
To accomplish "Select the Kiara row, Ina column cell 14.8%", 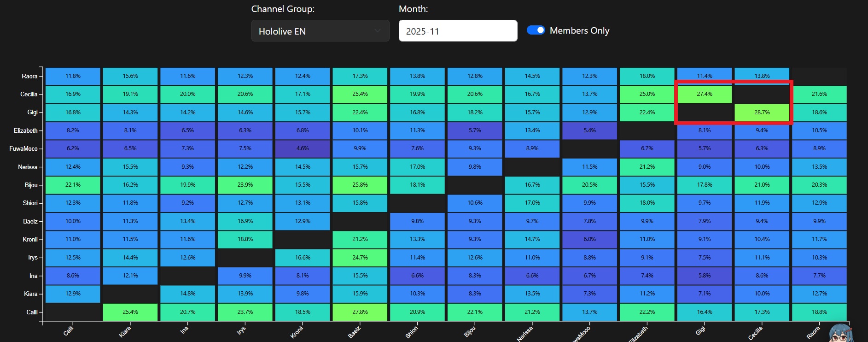I will [188, 294].
